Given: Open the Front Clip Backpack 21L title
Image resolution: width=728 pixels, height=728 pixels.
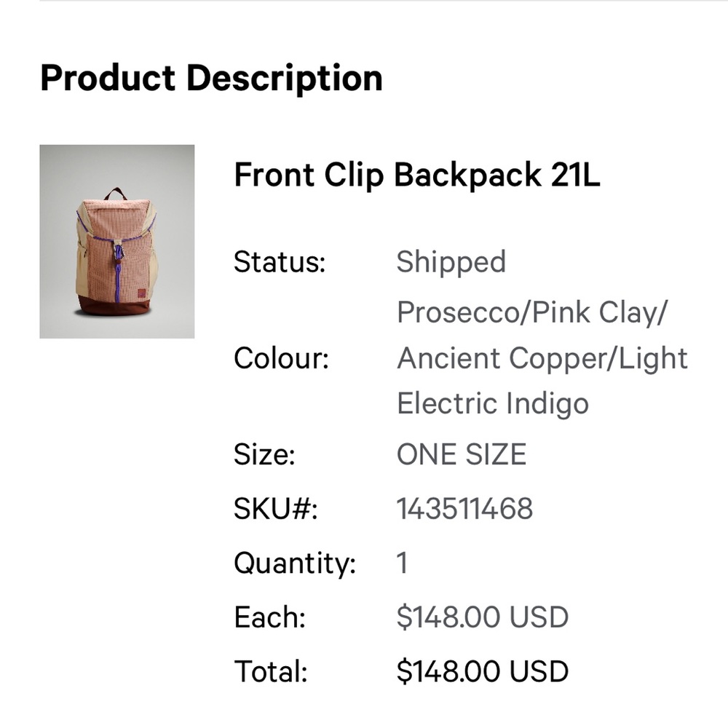Looking at the screenshot, I should [x=416, y=175].
